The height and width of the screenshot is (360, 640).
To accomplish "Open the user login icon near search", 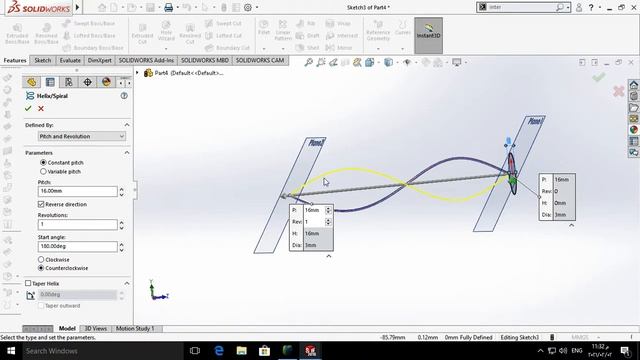I will [x=579, y=7].
